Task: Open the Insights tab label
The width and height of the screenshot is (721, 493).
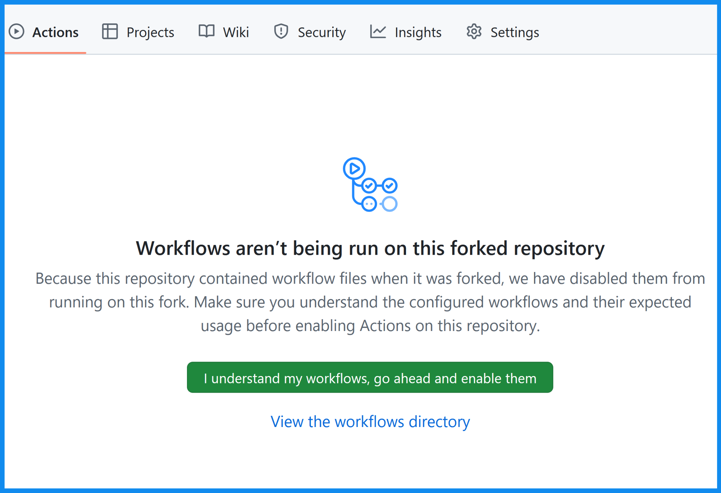Action: [x=418, y=32]
